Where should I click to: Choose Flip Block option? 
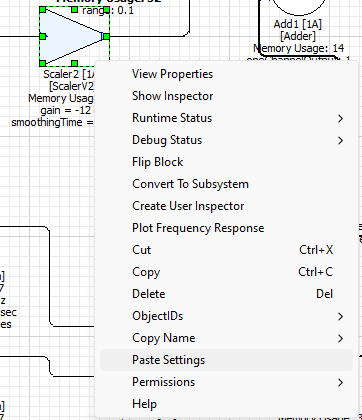[x=226, y=162]
